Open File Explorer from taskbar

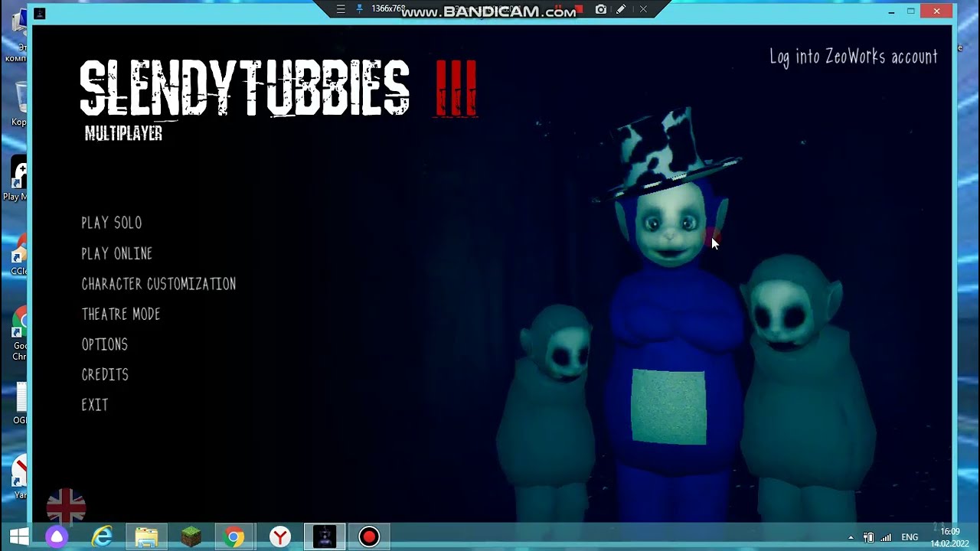[146, 536]
